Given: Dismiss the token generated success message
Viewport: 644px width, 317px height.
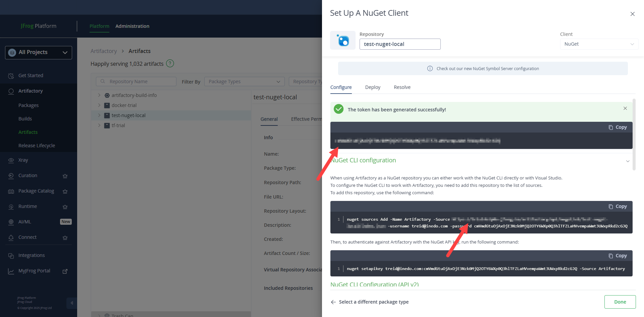Looking at the screenshot, I should coord(625,108).
